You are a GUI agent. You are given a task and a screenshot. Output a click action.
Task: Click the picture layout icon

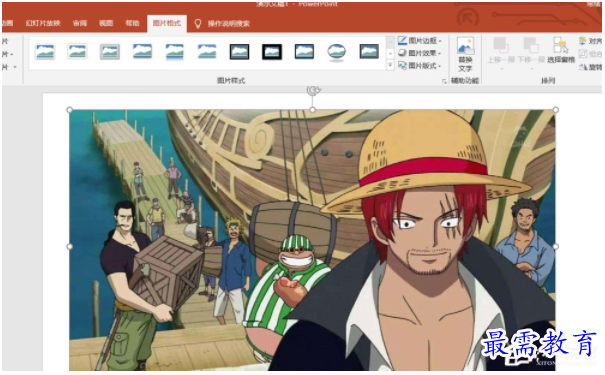402,66
